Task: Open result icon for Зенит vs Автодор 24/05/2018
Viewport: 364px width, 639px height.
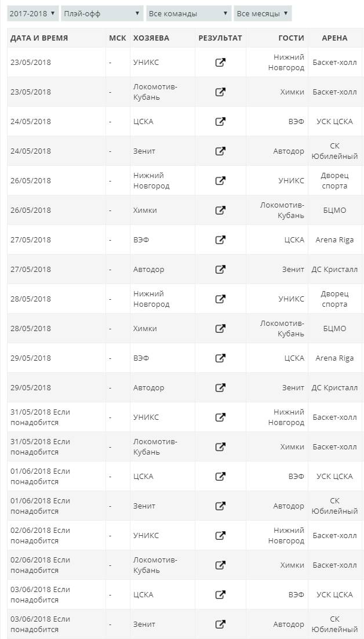Action: [x=220, y=151]
